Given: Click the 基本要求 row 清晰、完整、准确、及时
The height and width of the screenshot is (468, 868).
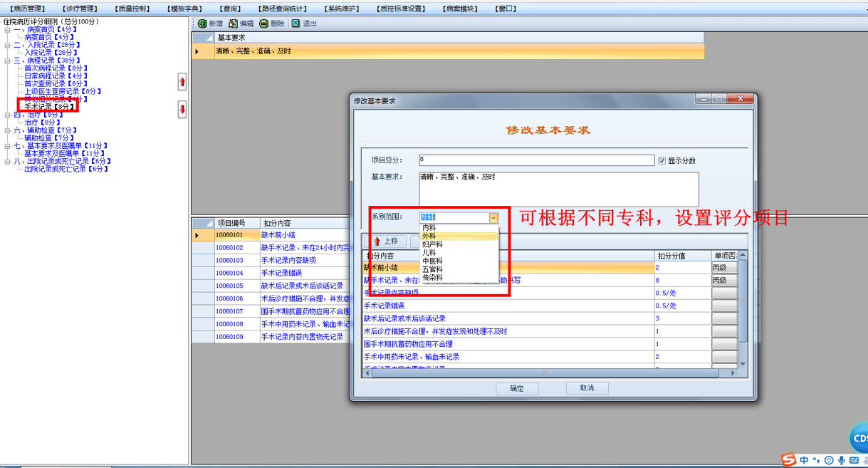Looking at the screenshot, I should (459, 51).
